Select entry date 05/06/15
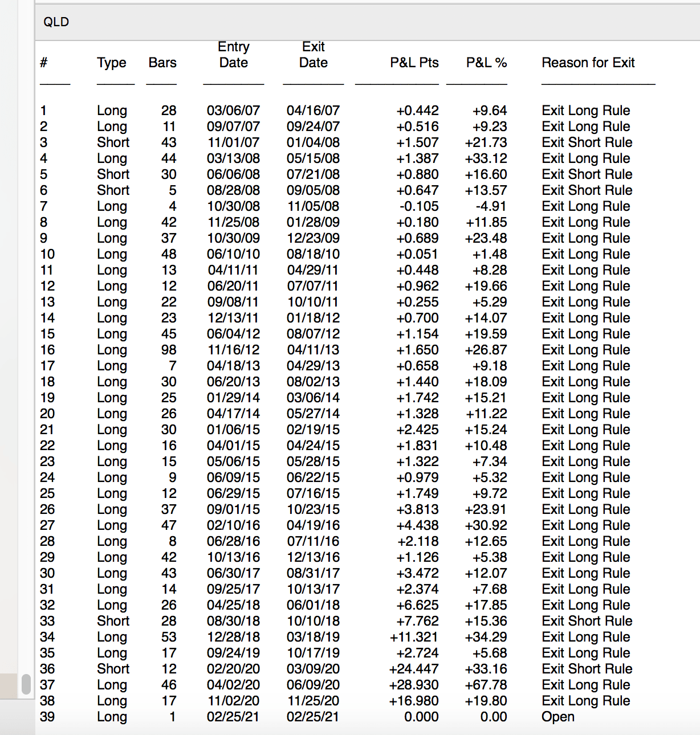Viewport: 700px width, 735px height. click(x=233, y=462)
